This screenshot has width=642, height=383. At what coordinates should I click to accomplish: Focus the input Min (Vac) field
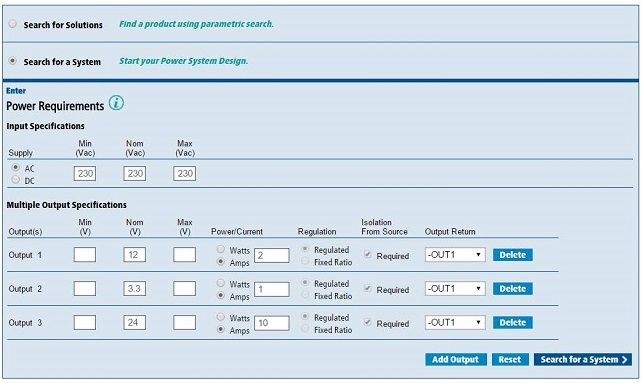click(85, 173)
